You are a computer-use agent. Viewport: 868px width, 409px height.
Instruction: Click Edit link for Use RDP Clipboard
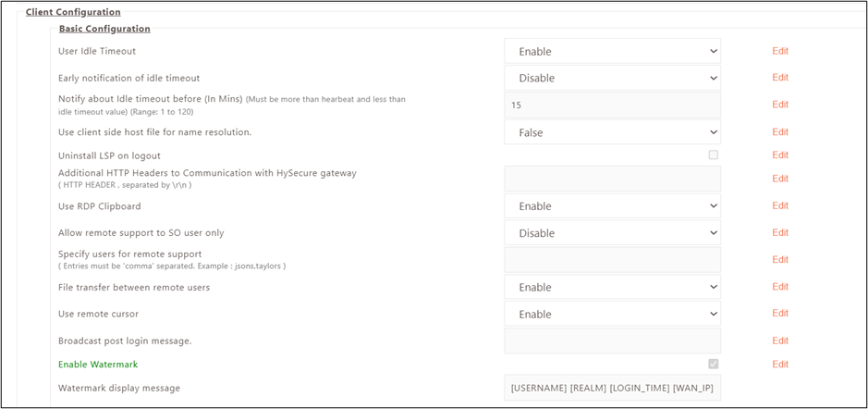click(780, 206)
